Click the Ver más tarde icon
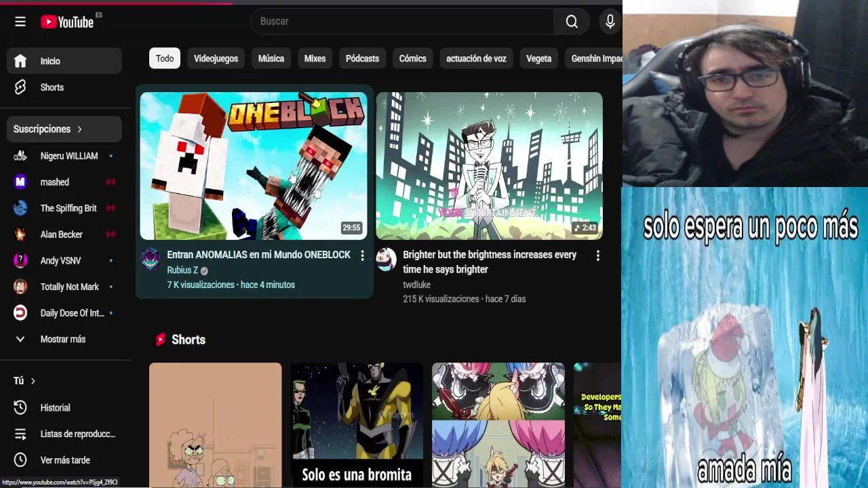The width and height of the screenshot is (868, 488). coord(20,460)
